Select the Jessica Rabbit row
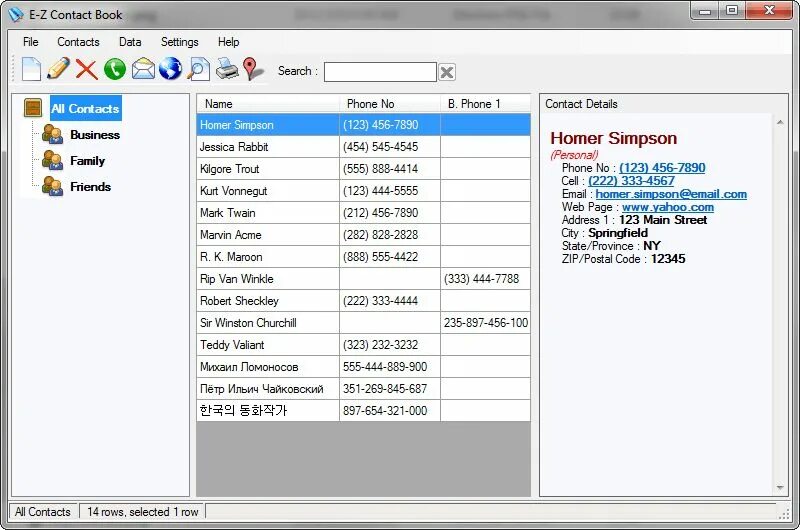This screenshot has height=530, width=800. point(363,147)
